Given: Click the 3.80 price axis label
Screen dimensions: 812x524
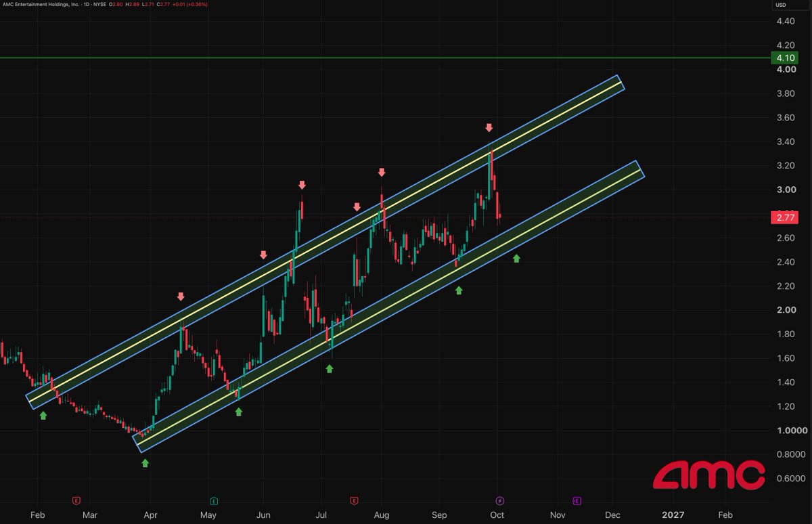Looking at the screenshot, I should pyautogui.click(x=786, y=93).
